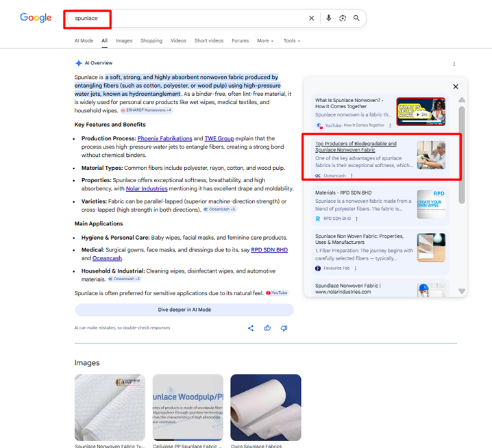Click the nolarindustries source card thumbnail
The width and height of the screenshot is (492, 448).
(x=431, y=290)
